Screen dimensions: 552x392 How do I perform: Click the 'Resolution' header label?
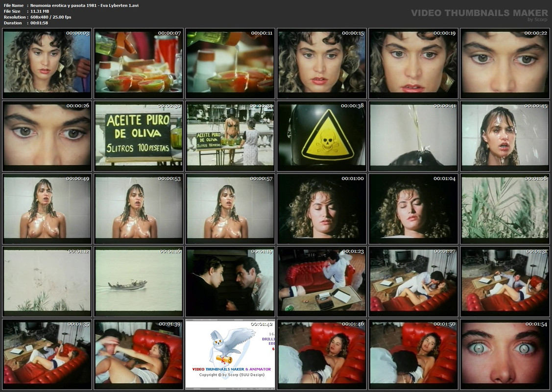click(x=15, y=17)
